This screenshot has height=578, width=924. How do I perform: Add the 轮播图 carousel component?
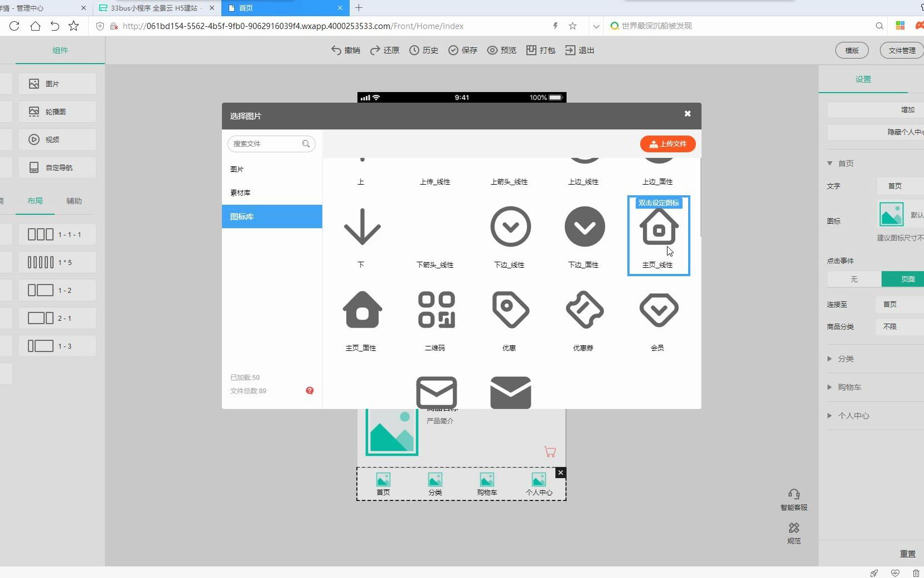57,112
